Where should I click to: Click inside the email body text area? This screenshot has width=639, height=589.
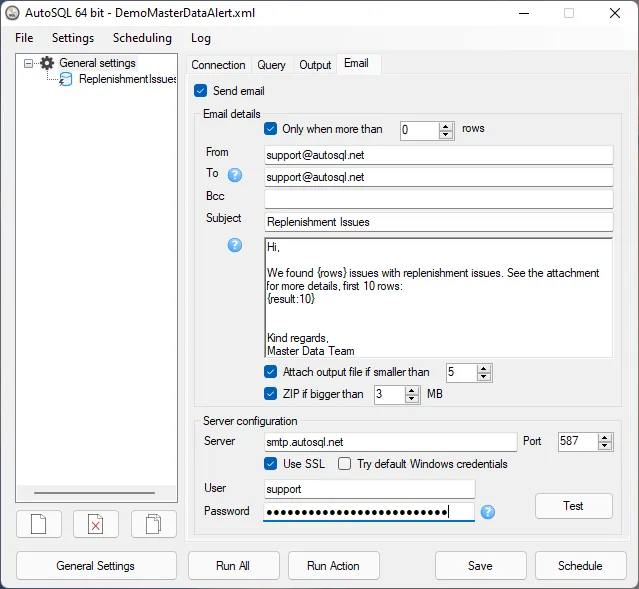coord(438,298)
